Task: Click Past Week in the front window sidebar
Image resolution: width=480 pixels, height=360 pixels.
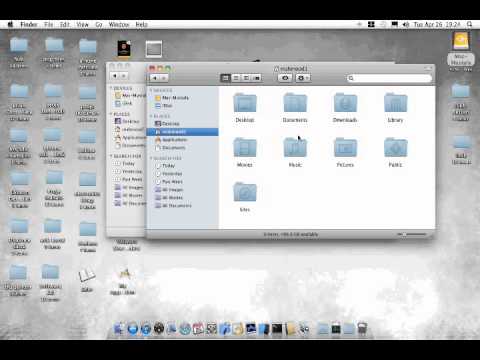Action: (x=182, y=182)
